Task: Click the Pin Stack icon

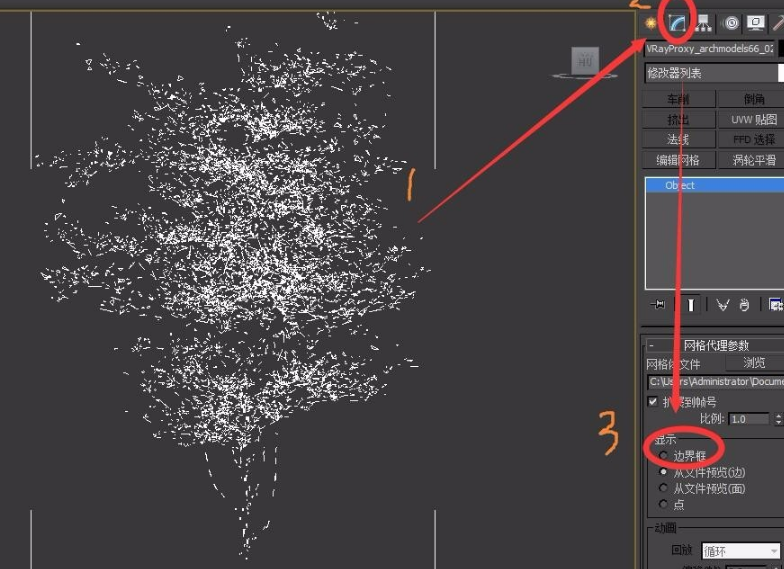Action: pos(658,304)
